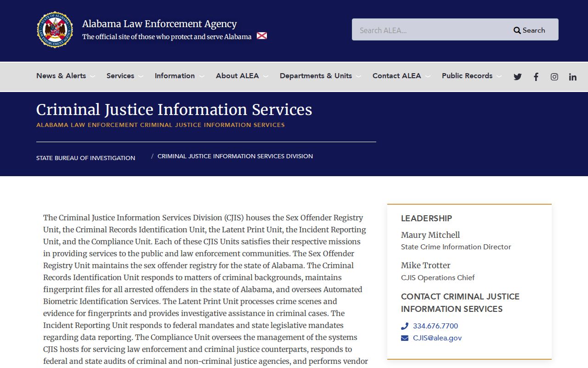Expand the Contact ALEA chevron
This screenshot has height=368, width=588.
(428, 76)
